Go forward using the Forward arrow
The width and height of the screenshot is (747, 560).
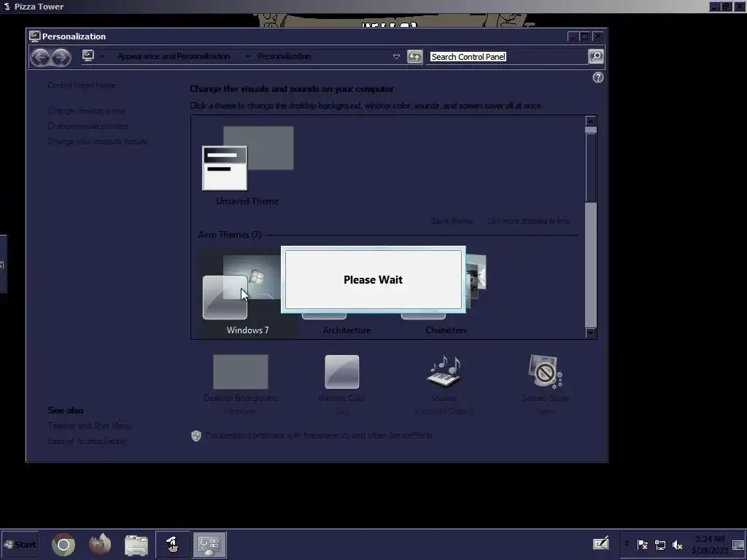(61, 58)
